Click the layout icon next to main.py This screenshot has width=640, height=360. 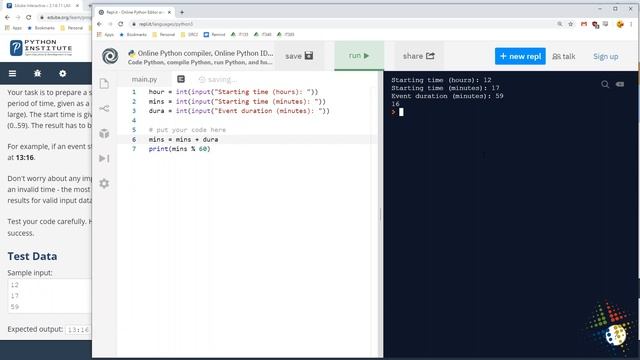(181, 79)
